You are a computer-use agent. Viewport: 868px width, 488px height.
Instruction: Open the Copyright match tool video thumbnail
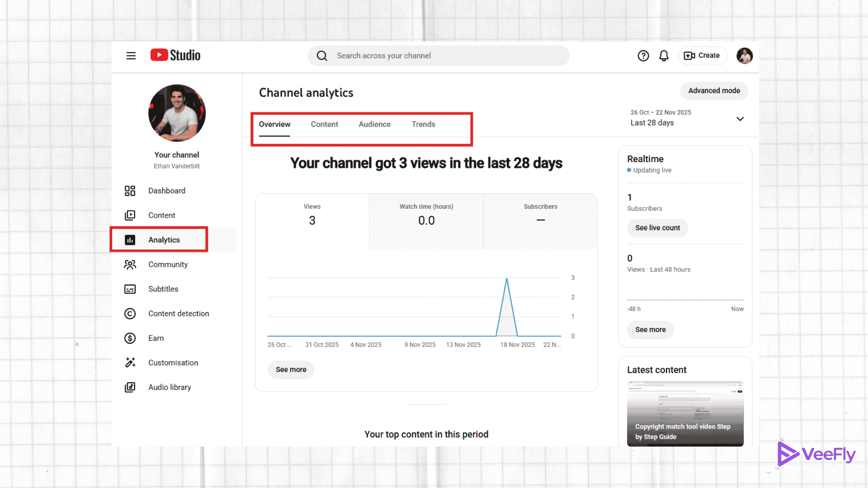coord(684,413)
